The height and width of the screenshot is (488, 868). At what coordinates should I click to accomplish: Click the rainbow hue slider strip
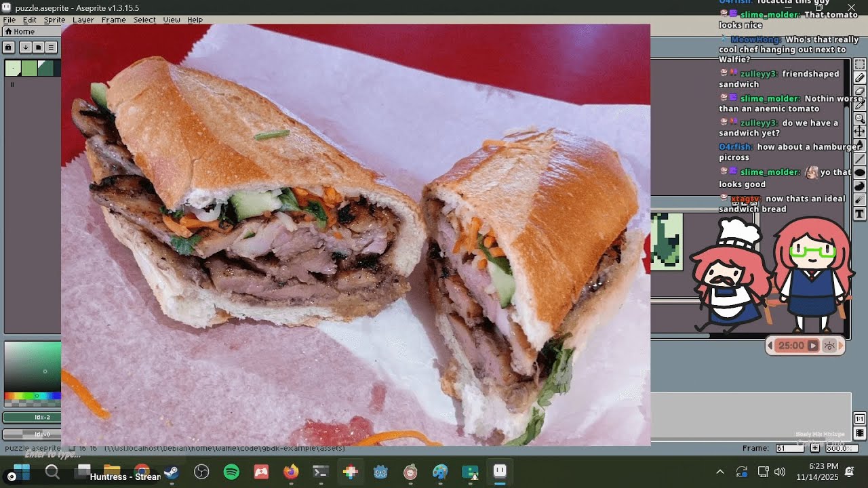click(33, 396)
